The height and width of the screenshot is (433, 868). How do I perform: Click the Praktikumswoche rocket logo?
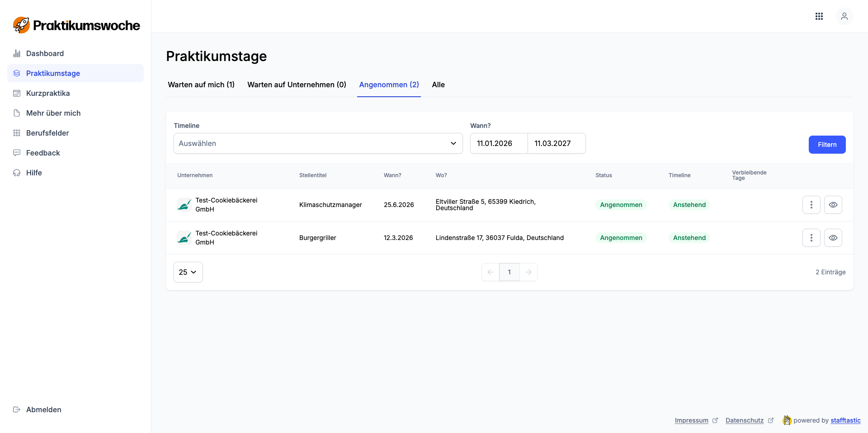(21, 25)
